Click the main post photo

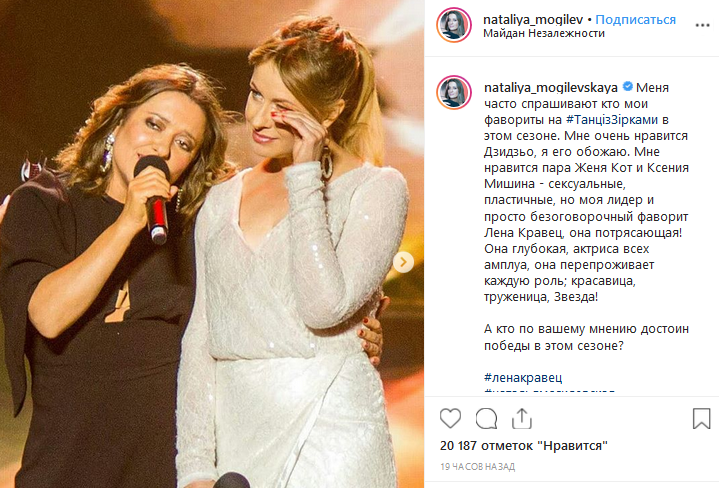point(212,244)
